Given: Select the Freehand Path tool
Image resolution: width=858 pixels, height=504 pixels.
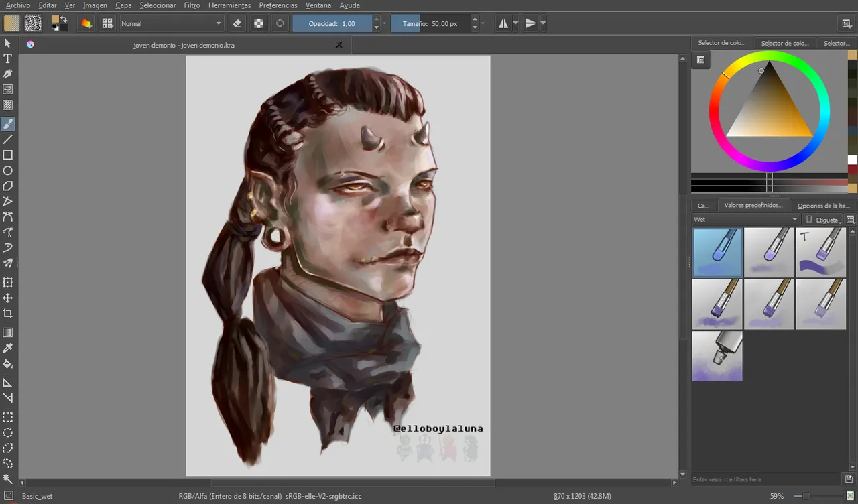Looking at the screenshot, I should pos(8,233).
